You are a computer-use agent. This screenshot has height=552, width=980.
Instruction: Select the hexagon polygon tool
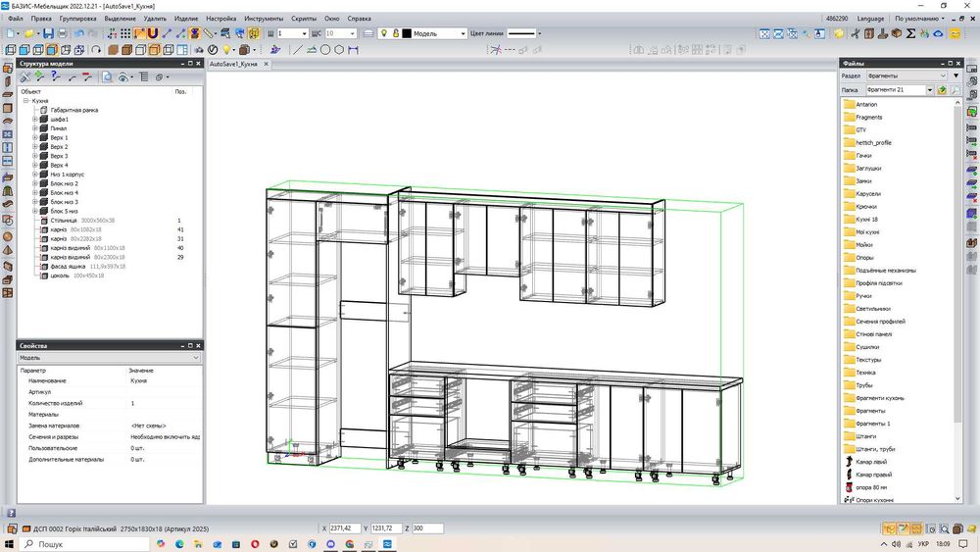tap(339, 49)
